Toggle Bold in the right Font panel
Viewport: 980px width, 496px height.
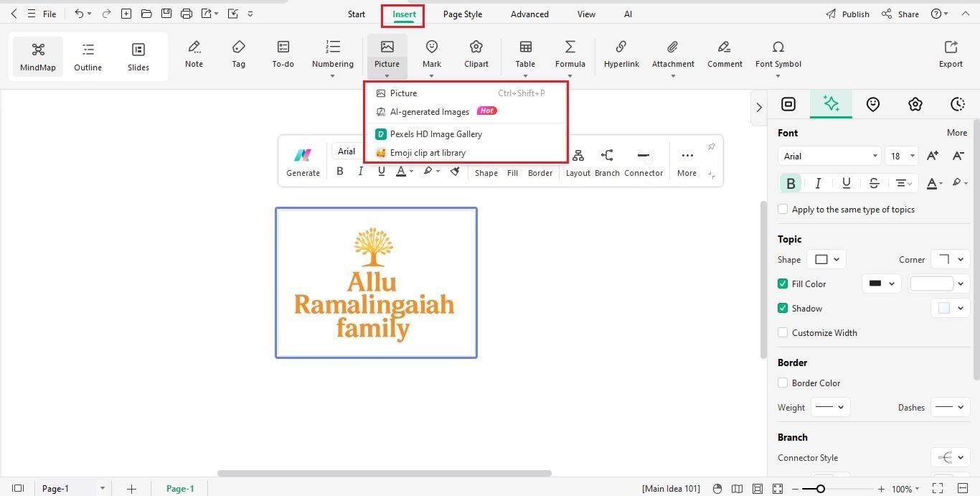tap(791, 183)
